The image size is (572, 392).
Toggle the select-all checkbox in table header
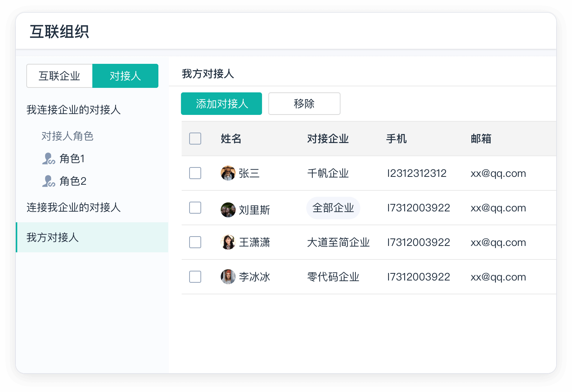click(195, 139)
